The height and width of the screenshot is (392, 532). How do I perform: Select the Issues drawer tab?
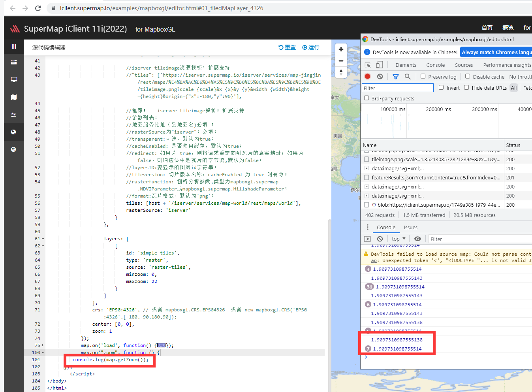[x=410, y=227]
